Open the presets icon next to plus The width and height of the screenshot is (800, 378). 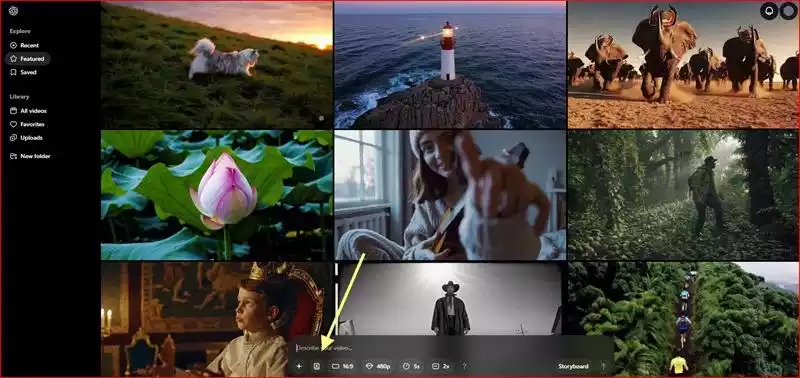point(316,366)
